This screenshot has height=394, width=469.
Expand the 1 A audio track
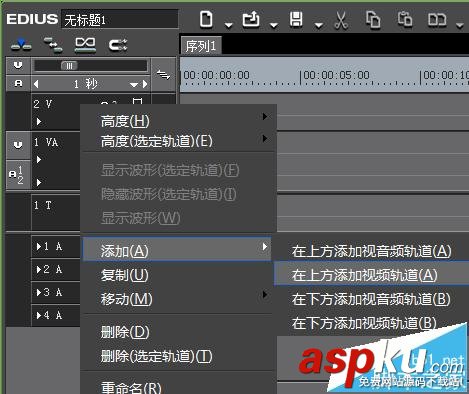coord(39,246)
